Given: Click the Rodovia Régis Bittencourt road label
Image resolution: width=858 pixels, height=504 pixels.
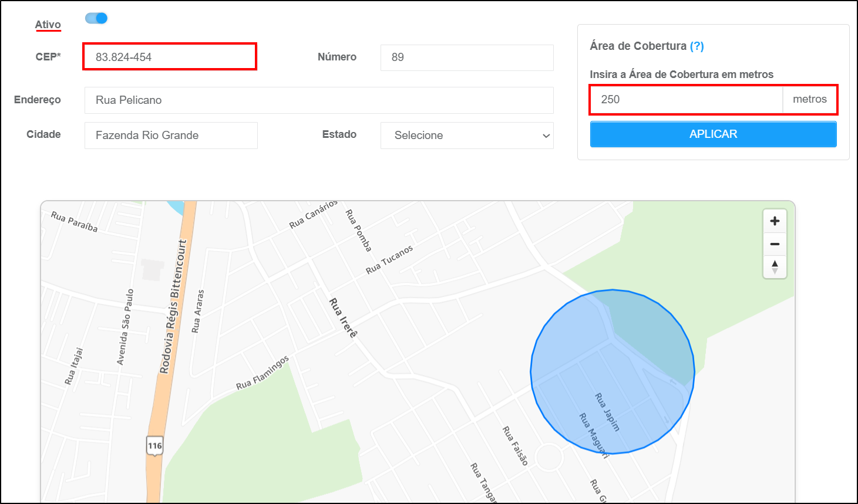Looking at the screenshot, I should click(173, 306).
